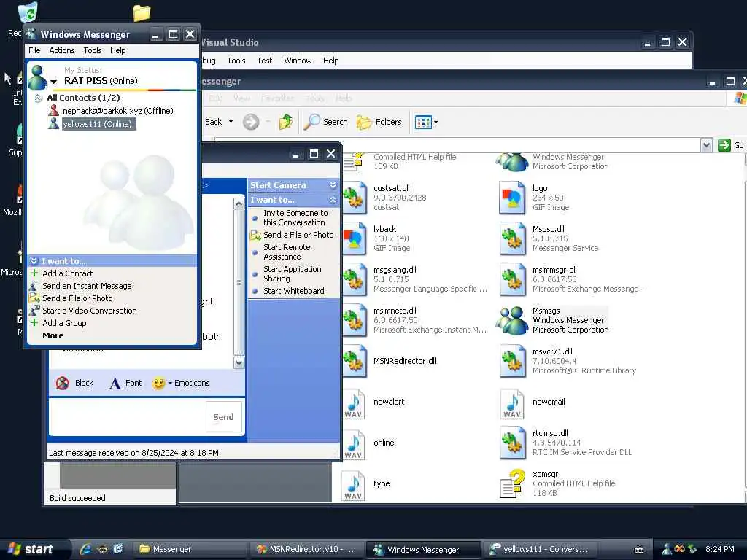Viewport: 747px width, 560px height.
Task: Open the status dropdown arrow beside RAT PISS
Action: click(54, 82)
